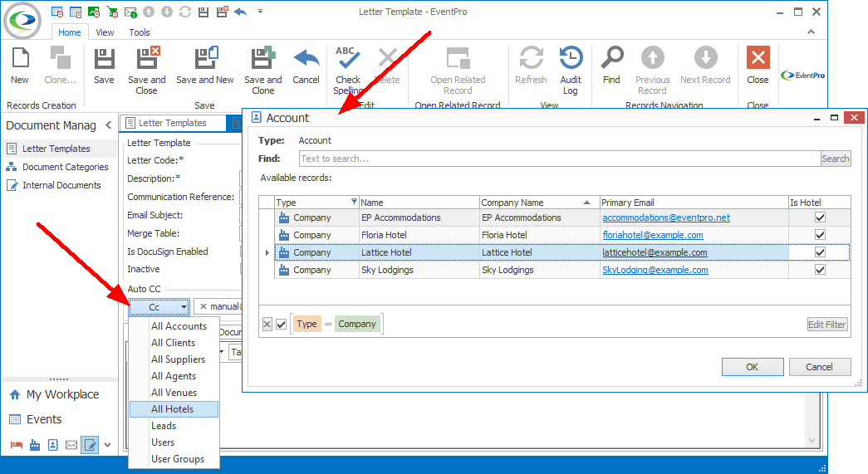Click Save and Close ribbon icon
Screen dimensions: 868x474
tap(147, 58)
